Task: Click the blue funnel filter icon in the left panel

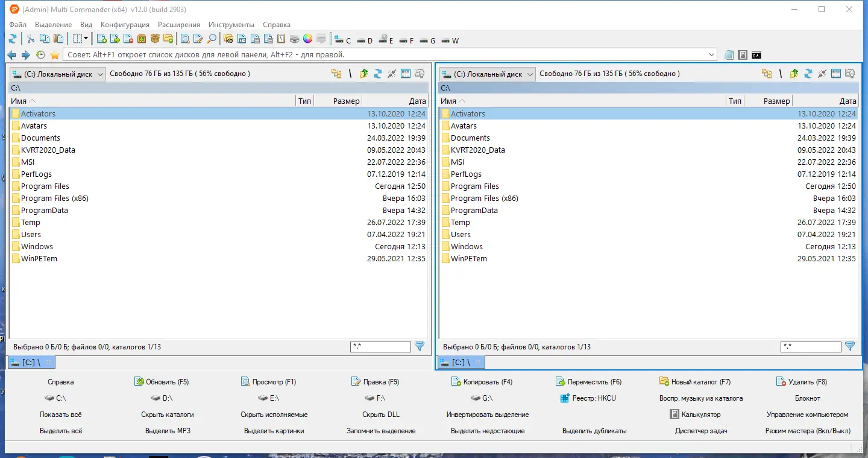Action: click(420, 346)
